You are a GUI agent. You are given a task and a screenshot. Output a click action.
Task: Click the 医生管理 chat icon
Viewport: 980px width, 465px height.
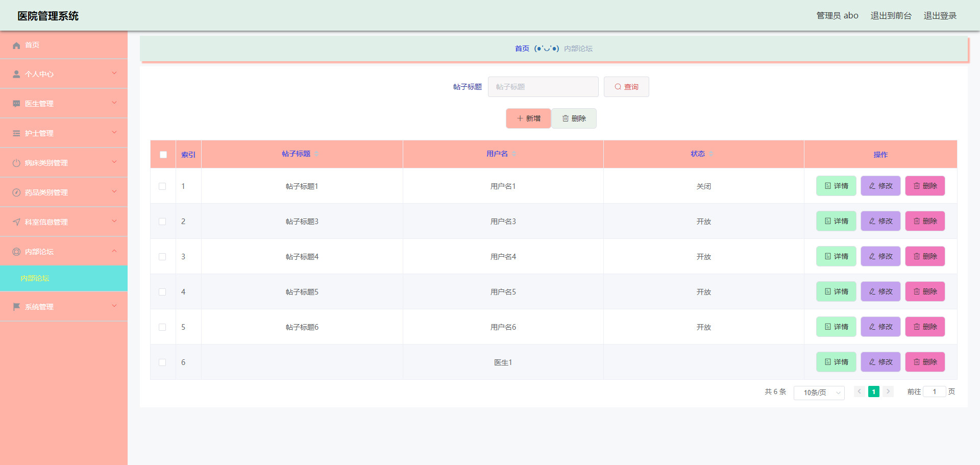click(x=16, y=104)
